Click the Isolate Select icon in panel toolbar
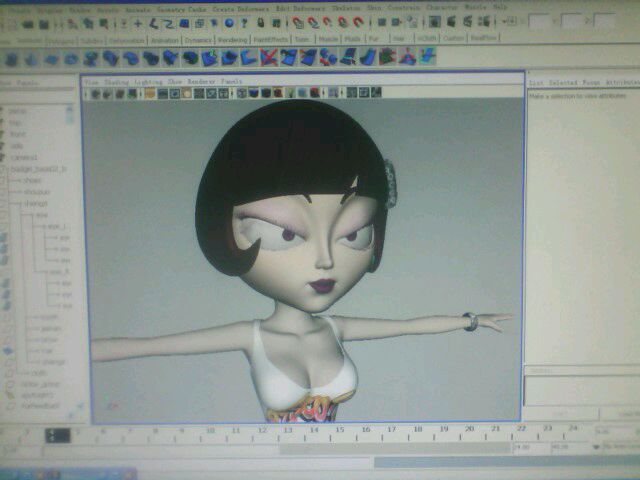The image size is (640, 480). [333, 93]
